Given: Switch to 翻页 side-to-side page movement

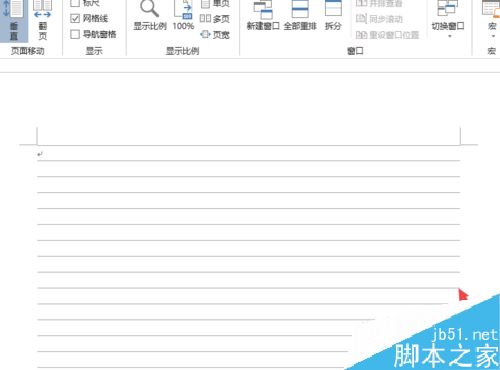Looking at the screenshot, I should point(43,20).
